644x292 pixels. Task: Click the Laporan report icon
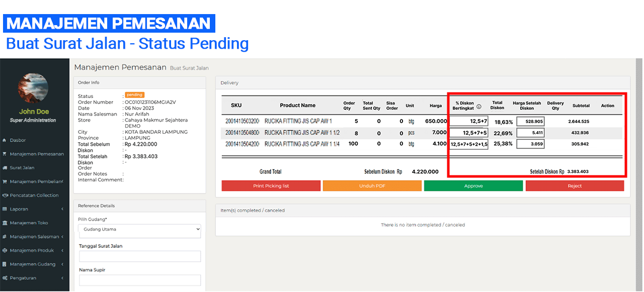[x=5, y=209]
